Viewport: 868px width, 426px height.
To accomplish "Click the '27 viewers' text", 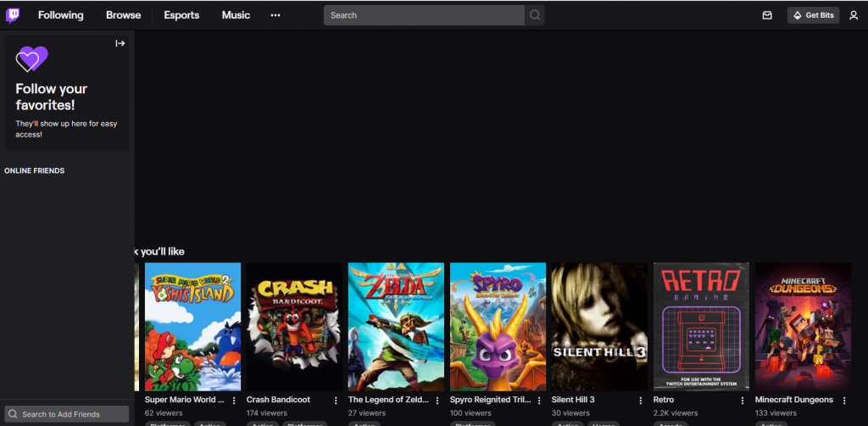I will 368,413.
